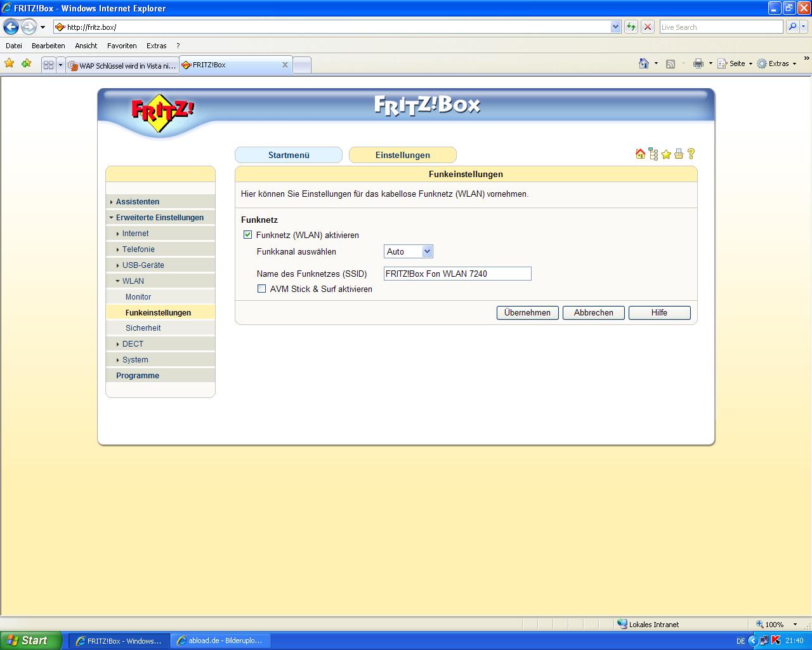Stop loading with the red X icon
The height and width of the screenshot is (650, 812).
coord(648,27)
